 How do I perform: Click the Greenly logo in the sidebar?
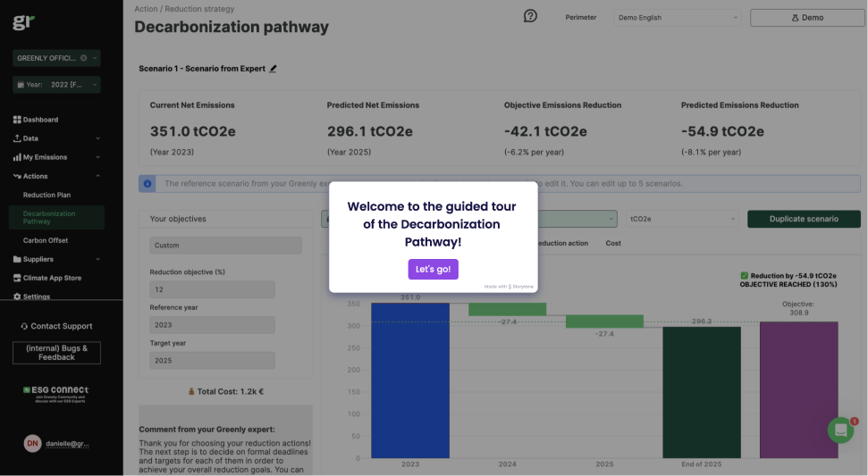pos(23,23)
